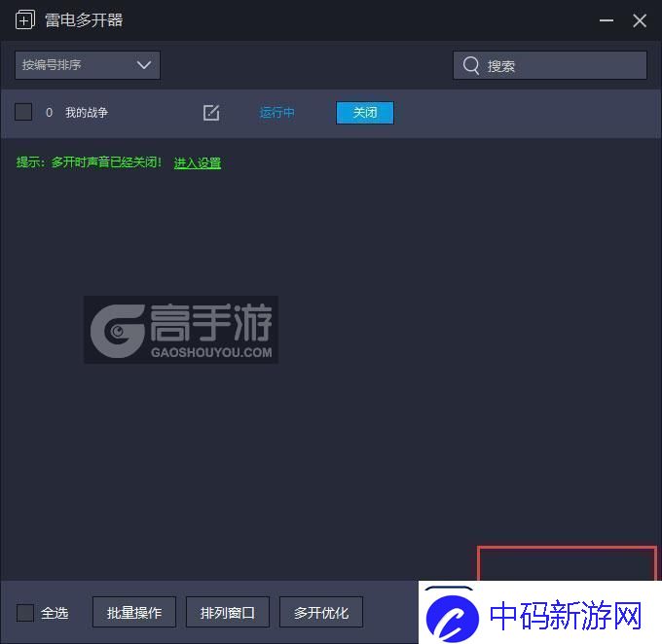
Task: Click the 多开优化 button
Action: tap(321, 612)
